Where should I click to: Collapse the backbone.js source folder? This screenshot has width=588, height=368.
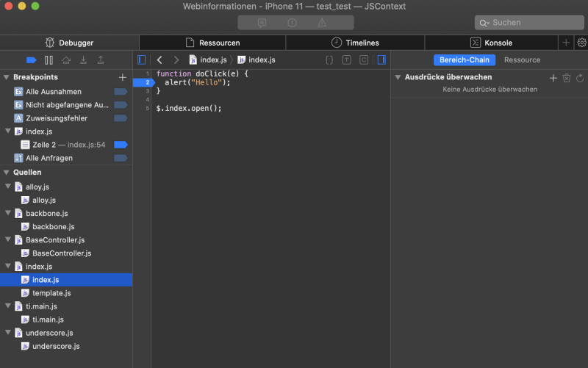coord(8,213)
